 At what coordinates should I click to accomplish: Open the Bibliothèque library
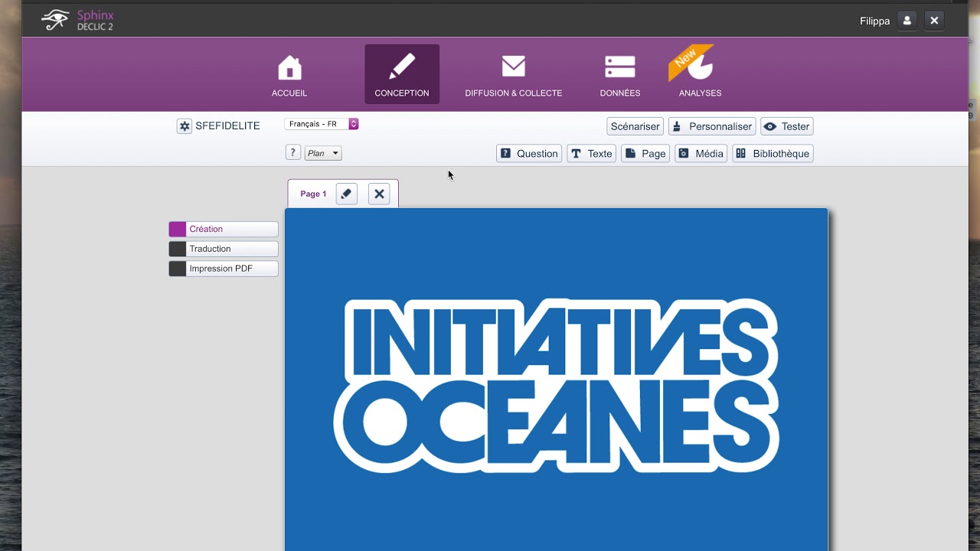pyautogui.click(x=773, y=154)
